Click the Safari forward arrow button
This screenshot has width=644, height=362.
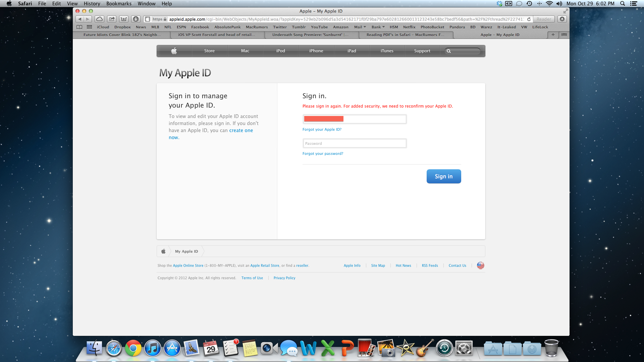[88, 19]
